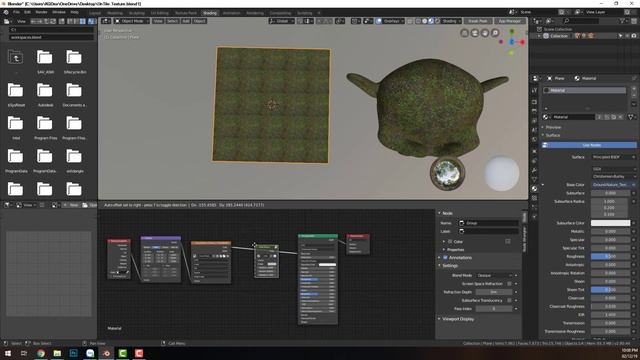Select Solid shading mode icon

(x=424, y=21)
